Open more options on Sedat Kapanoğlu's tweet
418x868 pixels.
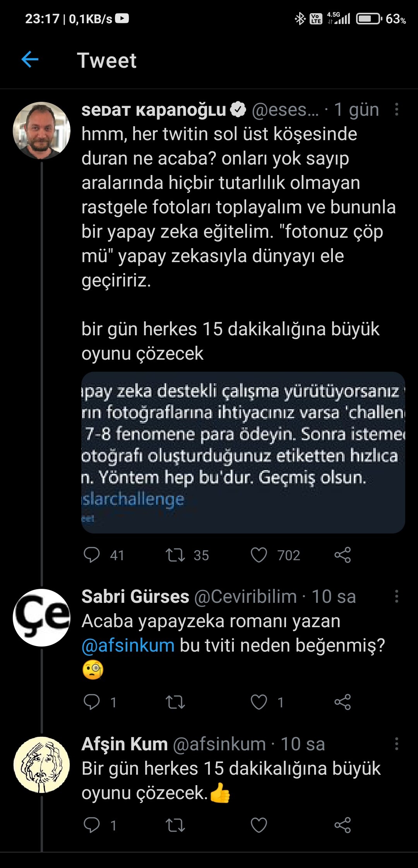click(396, 110)
